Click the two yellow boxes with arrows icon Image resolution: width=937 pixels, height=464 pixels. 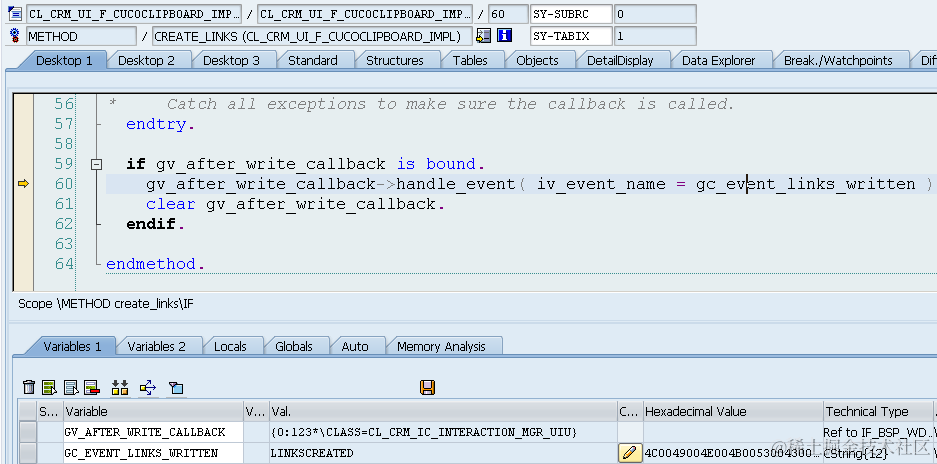tap(120, 387)
